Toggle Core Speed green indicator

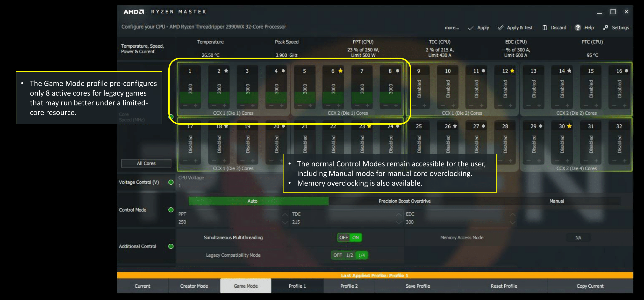(x=171, y=117)
